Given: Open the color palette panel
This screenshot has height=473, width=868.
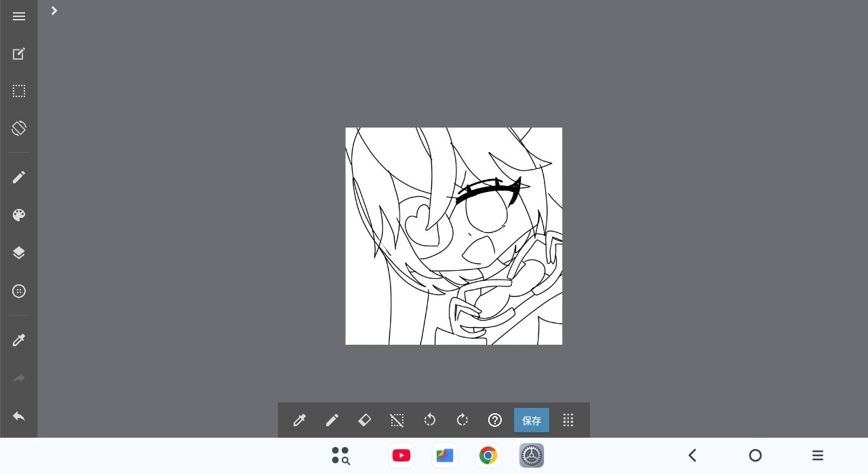Looking at the screenshot, I should 19,215.
